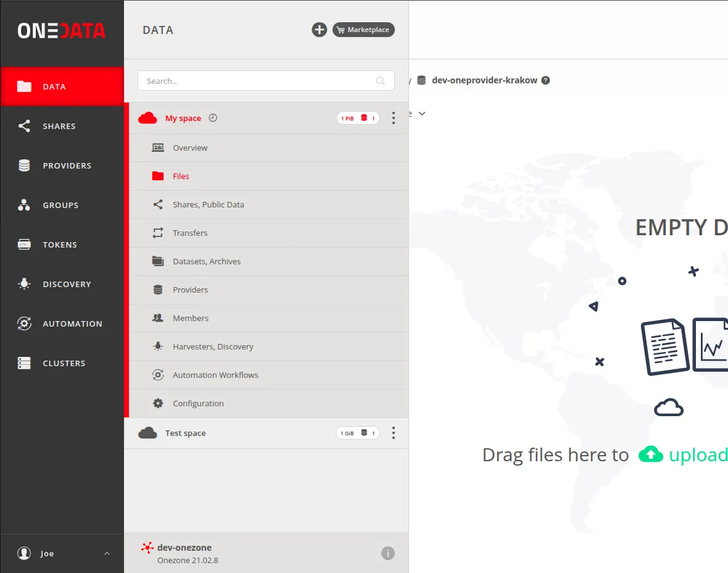Open the Shares section in main sidebar
Screen dimensions: 728x573
(x=62, y=126)
